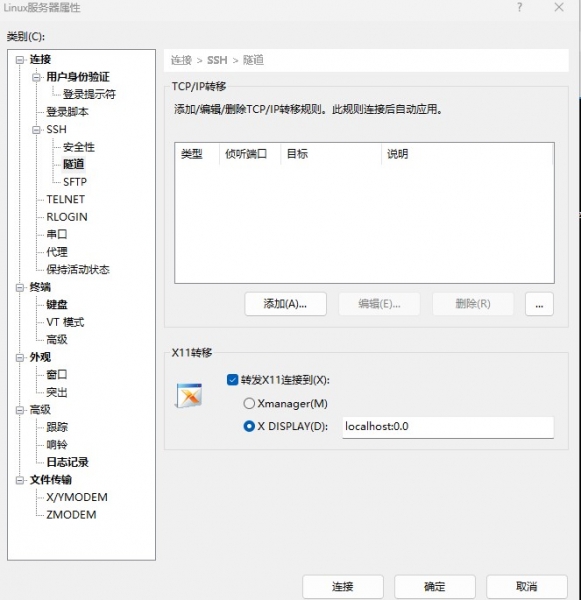Toggle the 转发X11连接到 checkbox
Screen dimensions: 581x600
tap(232, 380)
